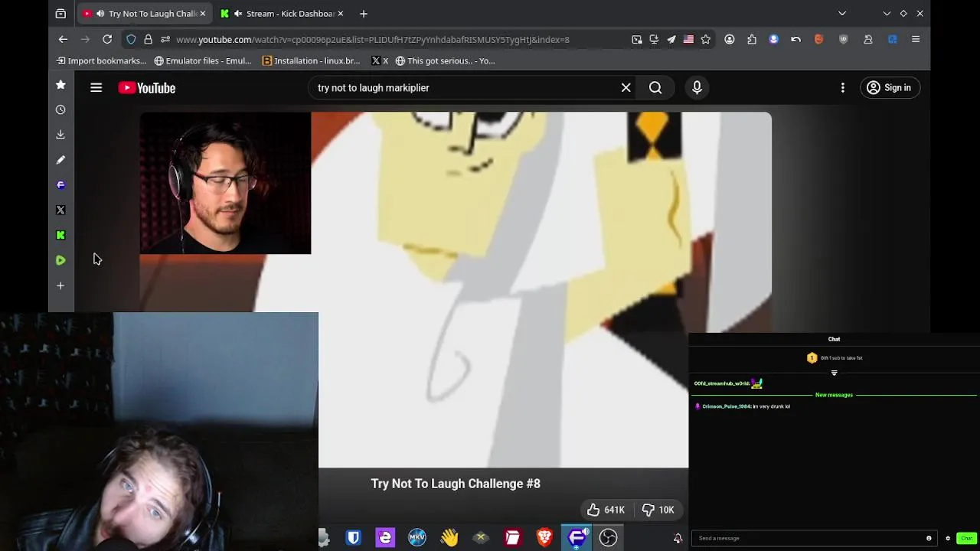Screen dimensions: 980x551
Task: Open the shield tracking protection panel
Action: 131,39
